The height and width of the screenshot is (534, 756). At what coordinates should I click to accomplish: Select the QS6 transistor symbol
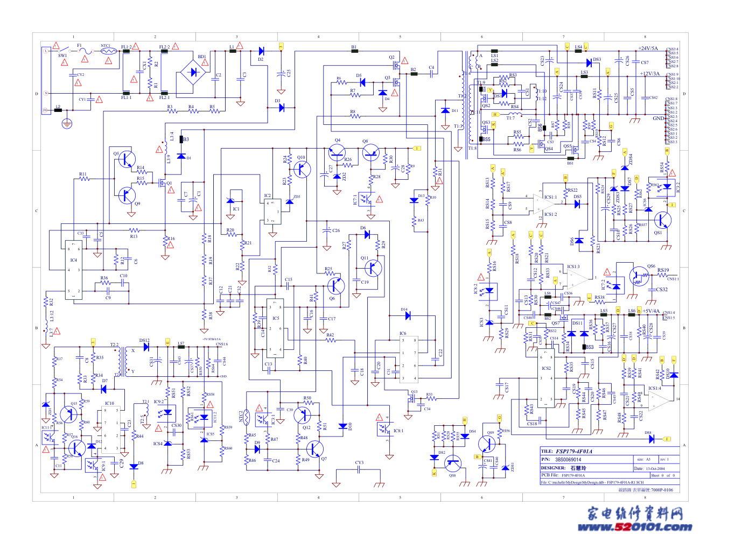(640, 276)
